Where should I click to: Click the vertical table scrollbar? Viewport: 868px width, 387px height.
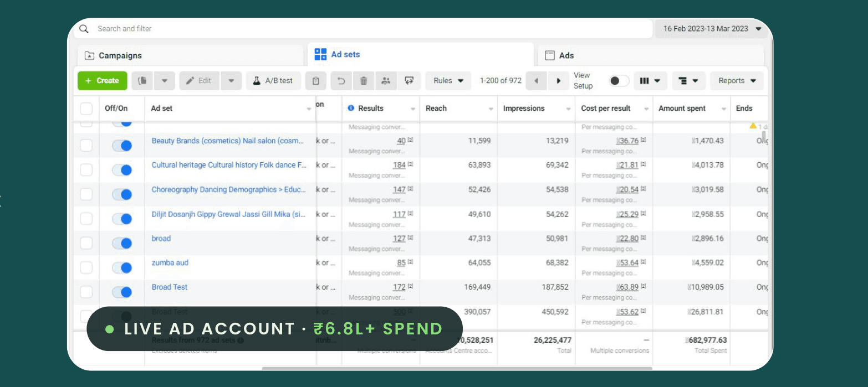[x=764, y=136]
